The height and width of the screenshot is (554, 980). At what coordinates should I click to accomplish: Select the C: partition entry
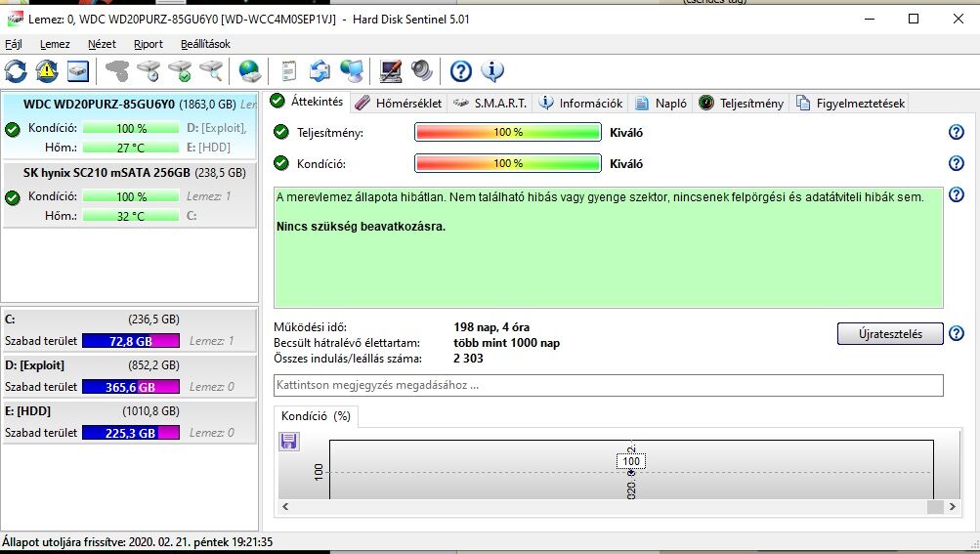[129, 330]
